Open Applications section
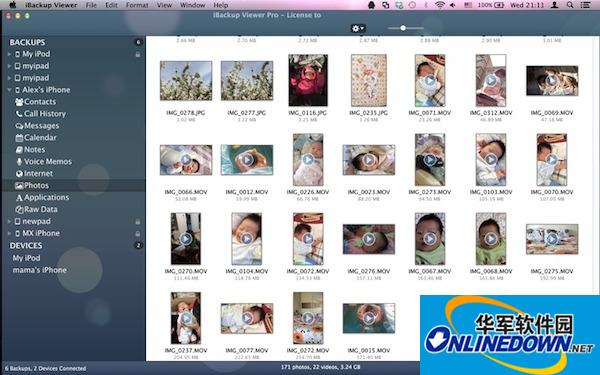The width and height of the screenshot is (600, 375). (x=42, y=197)
